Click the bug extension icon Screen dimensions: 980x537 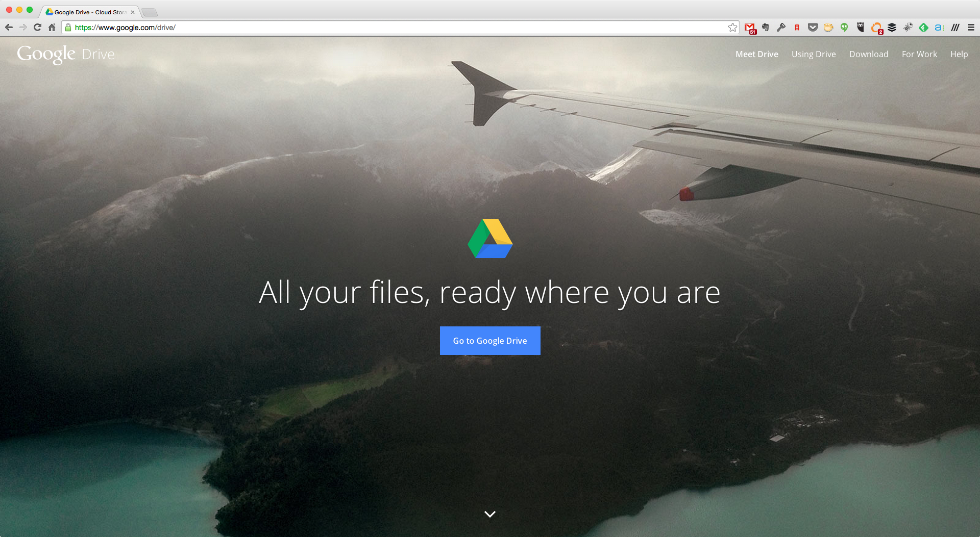click(908, 28)
